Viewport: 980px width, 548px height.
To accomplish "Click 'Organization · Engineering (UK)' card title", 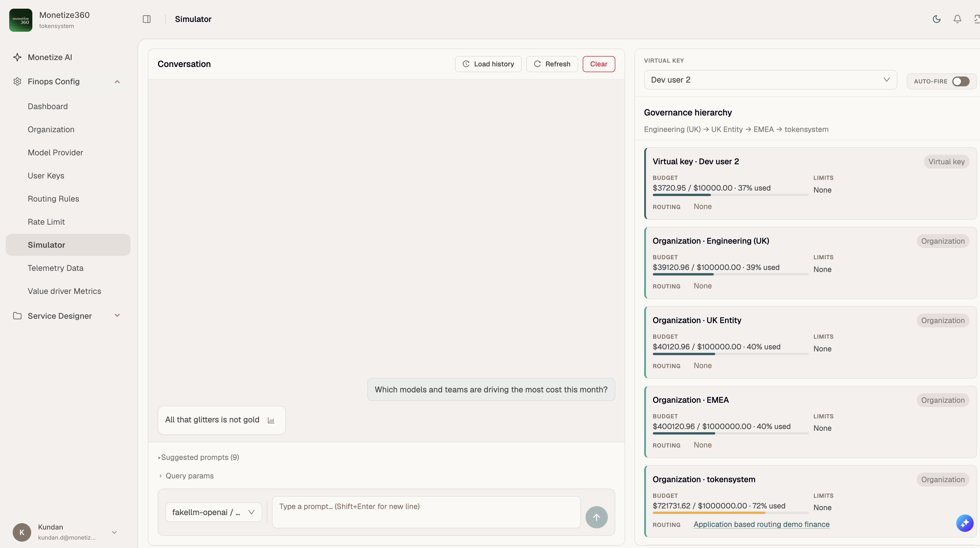I will click(711, 241).
